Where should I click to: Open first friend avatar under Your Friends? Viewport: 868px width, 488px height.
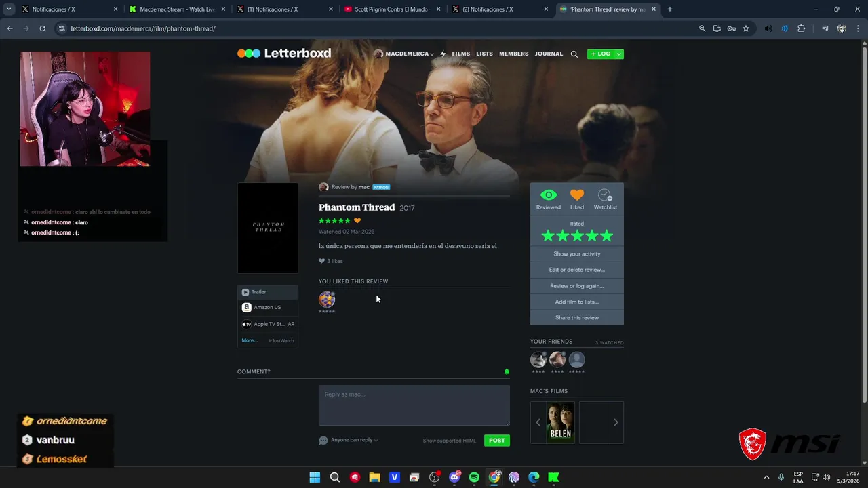pos(538,359)
